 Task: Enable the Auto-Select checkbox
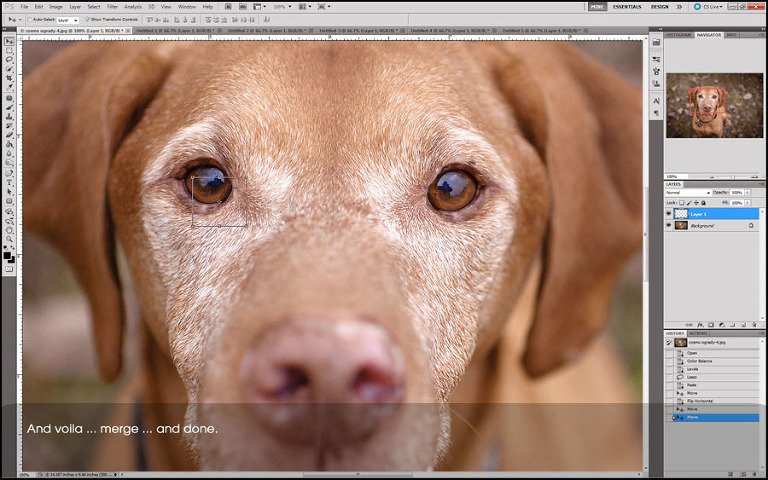(29, 19)
